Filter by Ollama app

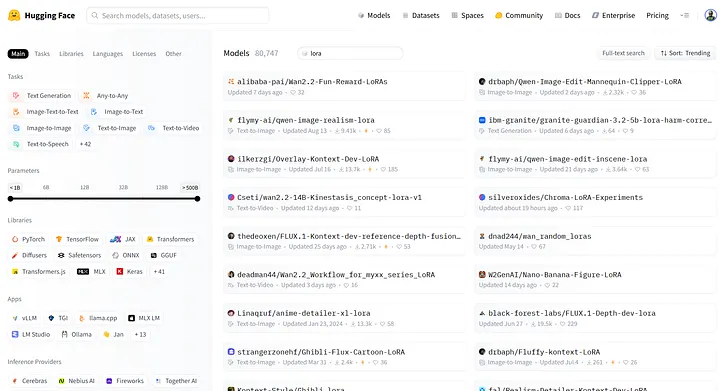tap(77, 335)
